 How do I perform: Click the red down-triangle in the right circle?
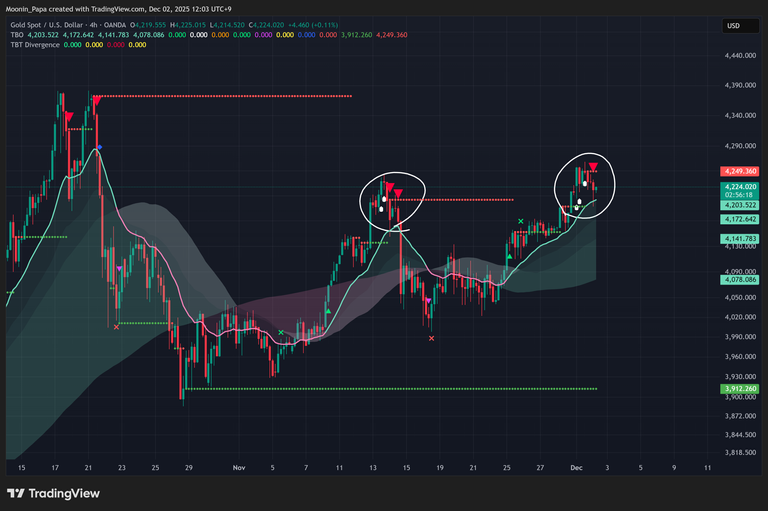tap(593, 166)
